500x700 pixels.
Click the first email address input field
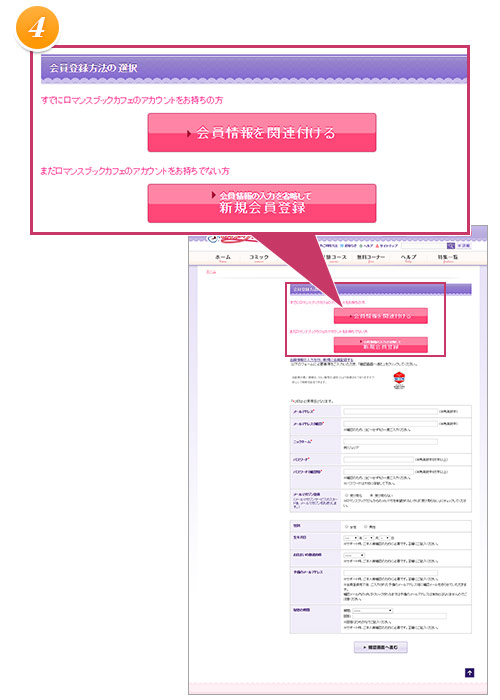[391, 411]
